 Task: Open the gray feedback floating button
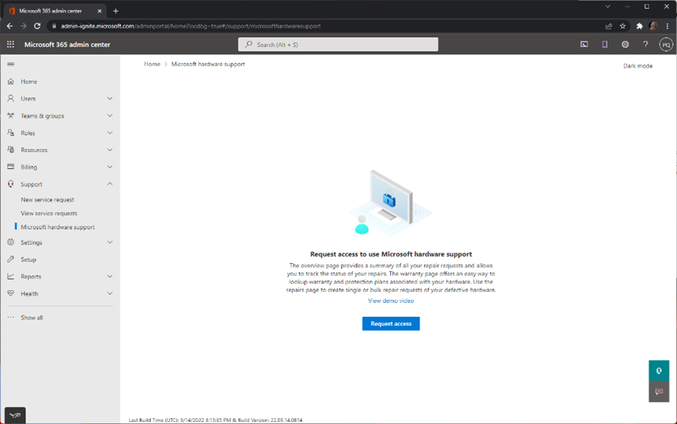659,392
